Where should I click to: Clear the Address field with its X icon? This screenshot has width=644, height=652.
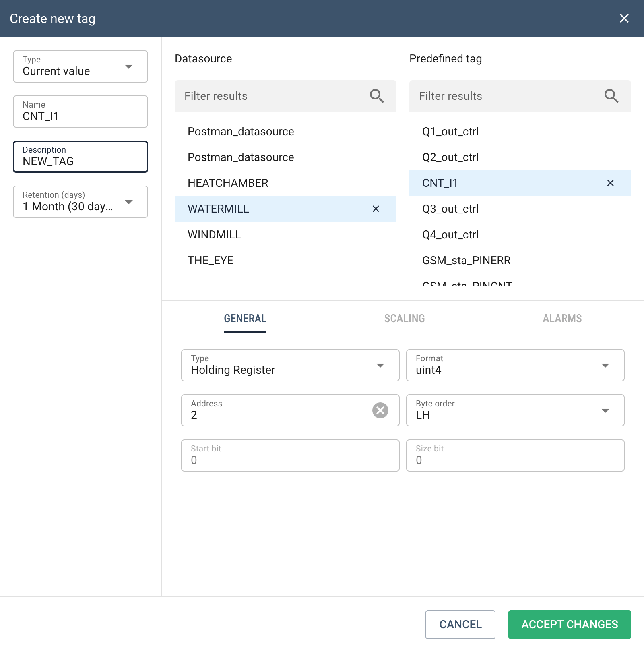[x=380, y=410]
